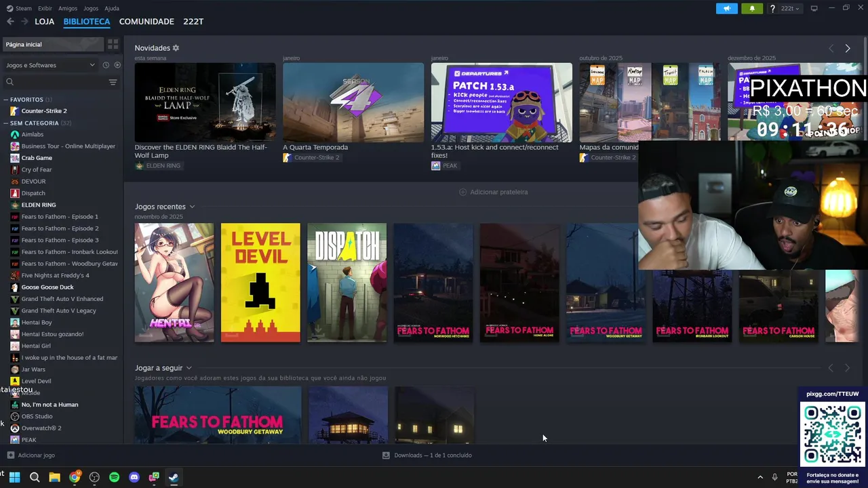Viewport: 868px width, 488px height.
Task: Open the Level Devil game cover
Action: pyautogui.click(x=260, y=283)
